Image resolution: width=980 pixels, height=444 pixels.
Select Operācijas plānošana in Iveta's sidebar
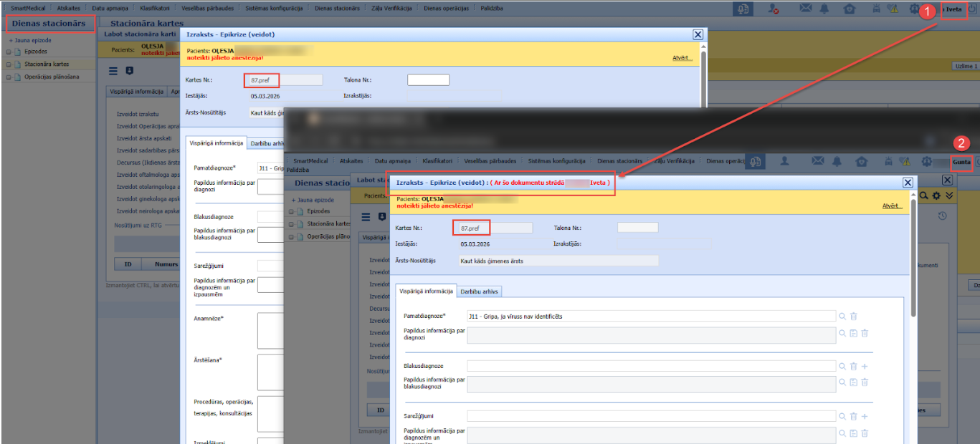52,77
